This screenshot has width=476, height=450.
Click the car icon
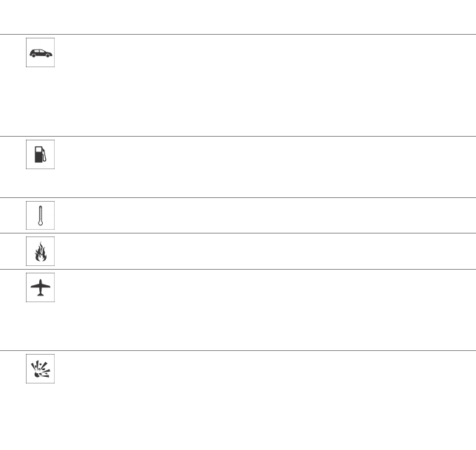(x=40, y=53)
